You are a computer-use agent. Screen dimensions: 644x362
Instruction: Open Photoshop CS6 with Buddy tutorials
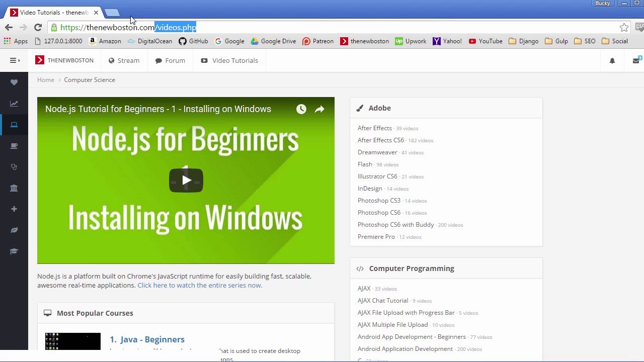coord(395,225)
